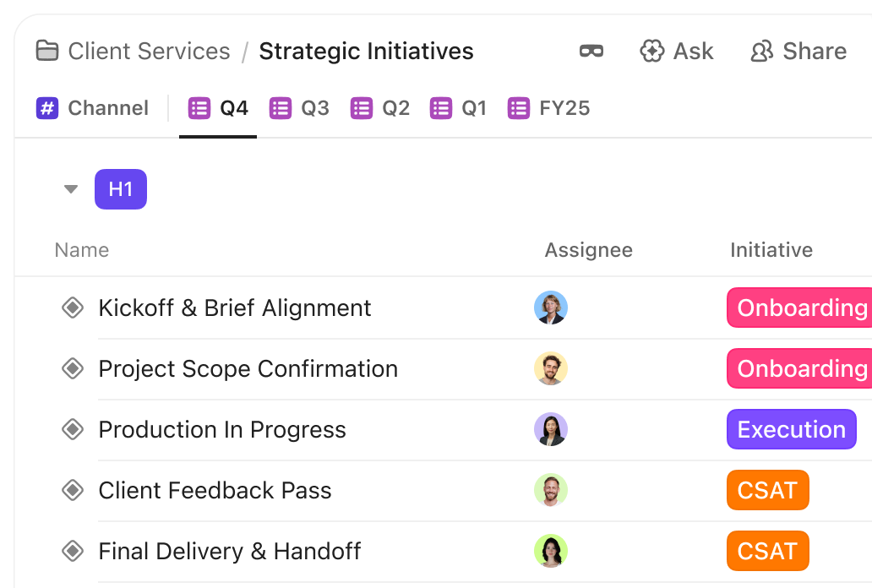The height and width of the screenshot is (588, 872).
Task: Select the channel hashtag icon
Action: 46,107
